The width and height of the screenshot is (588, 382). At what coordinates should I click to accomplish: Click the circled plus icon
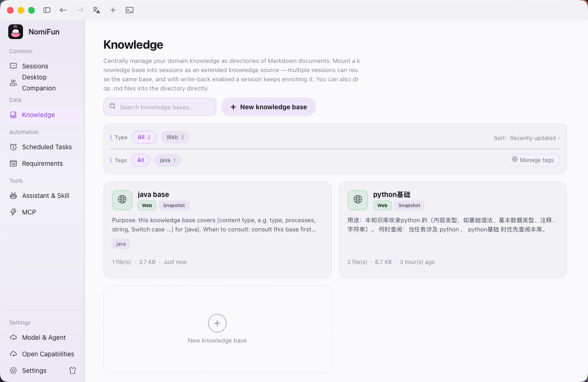pyautogui.click(x=217, y=323)
